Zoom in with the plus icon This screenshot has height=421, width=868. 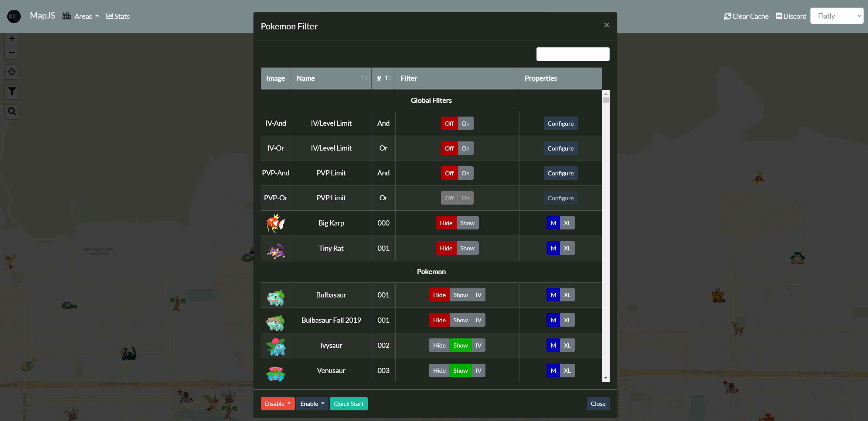(12, 39)
